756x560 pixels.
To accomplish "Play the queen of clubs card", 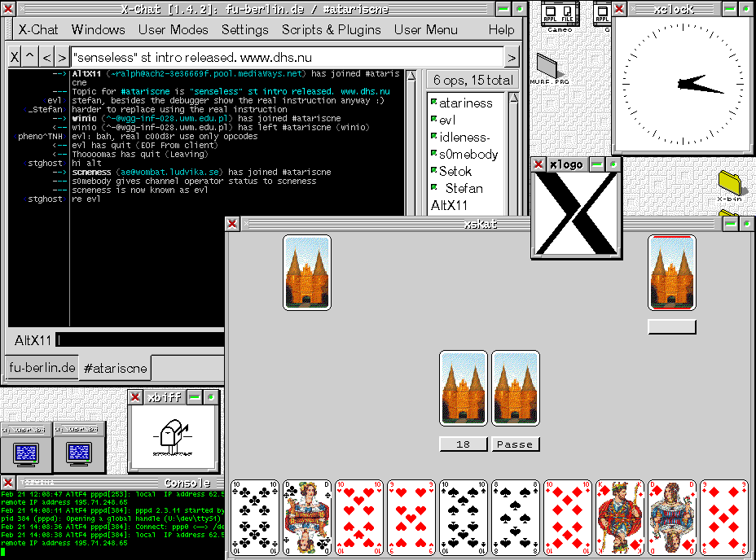I will pos(307,518).
